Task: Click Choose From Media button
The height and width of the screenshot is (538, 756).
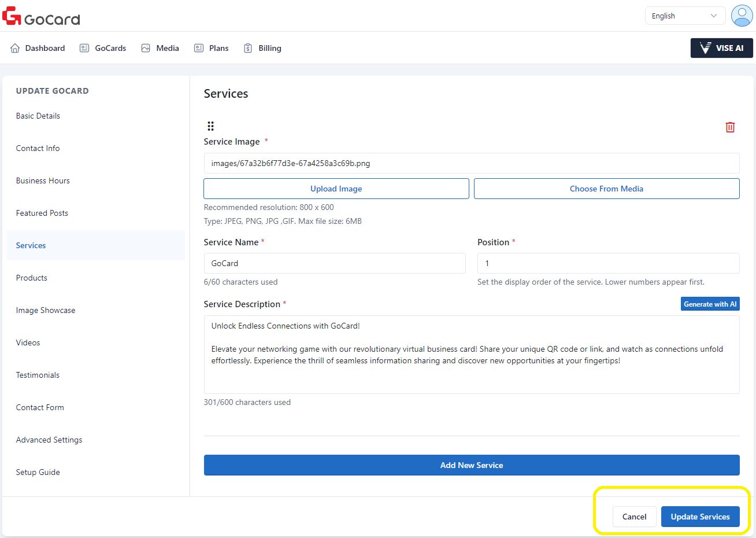Action: (606, 189)
